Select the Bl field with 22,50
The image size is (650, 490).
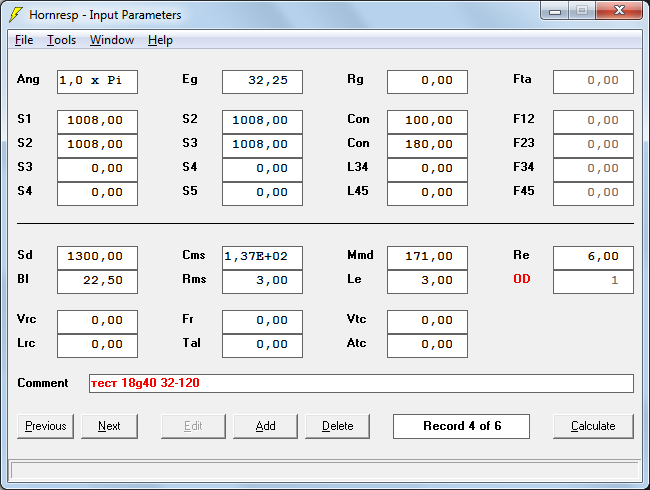point(97,282)
